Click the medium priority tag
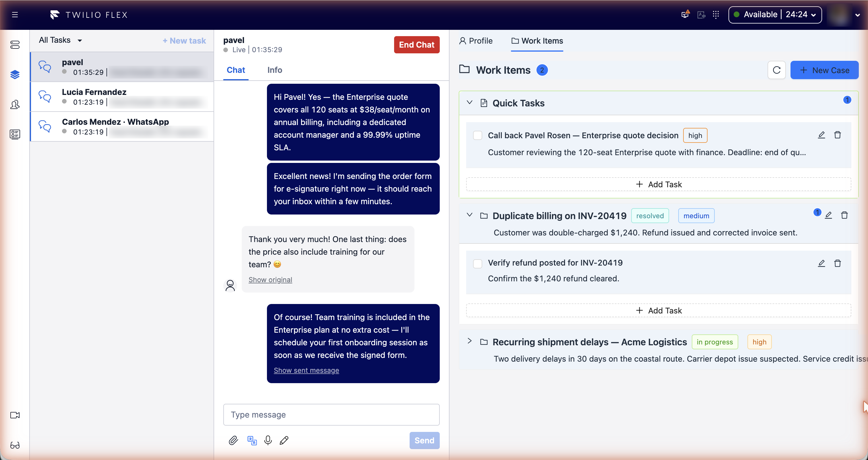 pyautogui.click(x=696, y=216)
